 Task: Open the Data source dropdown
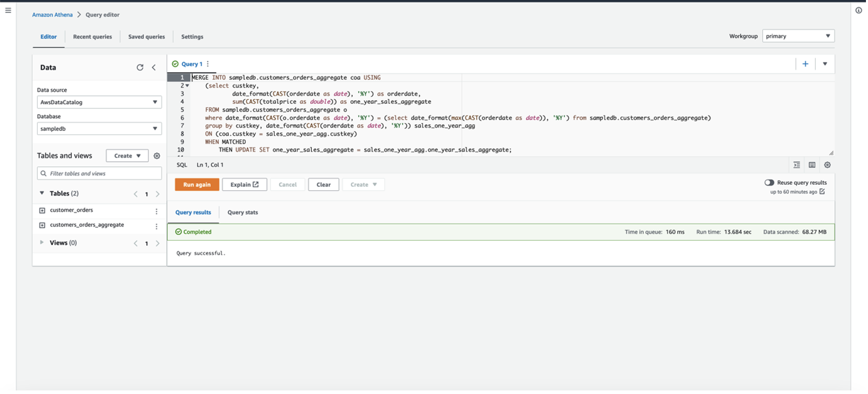(99, 102)
